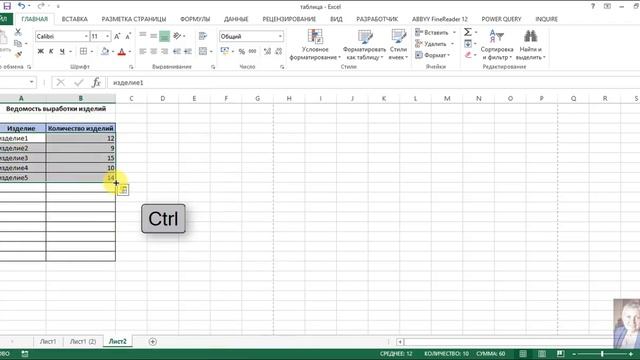Open the Calibri font name dropdown
Screen dimensions: 640x360
(x=86, y=36)
